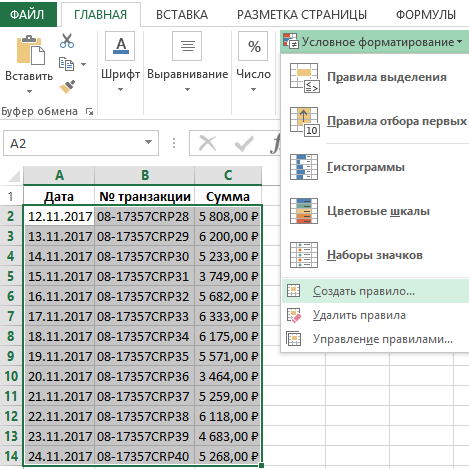Click the Copy icon
Image resolution: width=469 pixels, height=469 pixels.
pyautogui.click(x=66, y=64)
